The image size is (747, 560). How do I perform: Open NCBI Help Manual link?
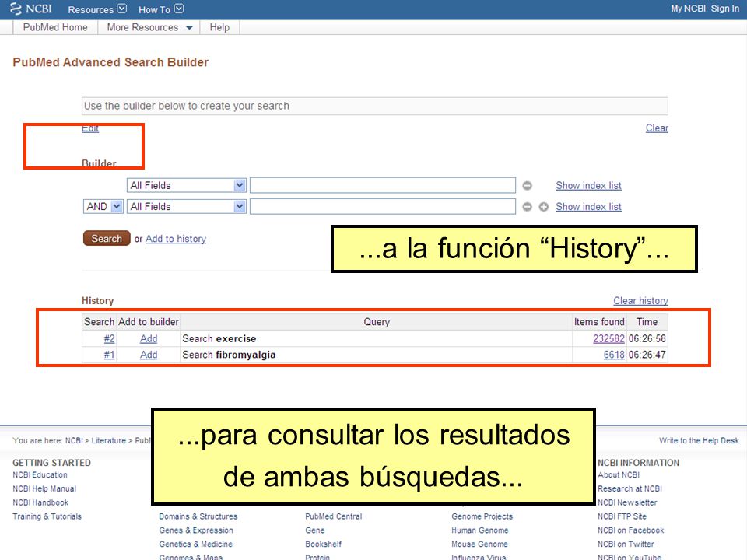coord(44,488)
